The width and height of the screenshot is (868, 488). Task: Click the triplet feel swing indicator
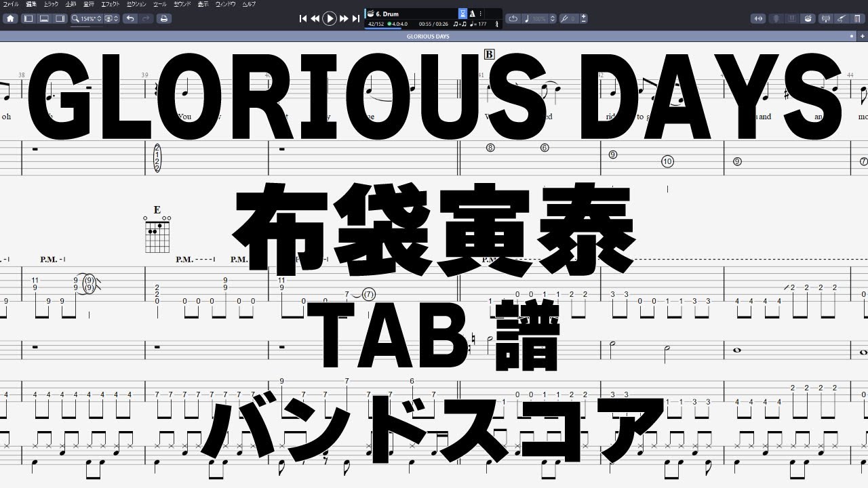pos(460,24)
